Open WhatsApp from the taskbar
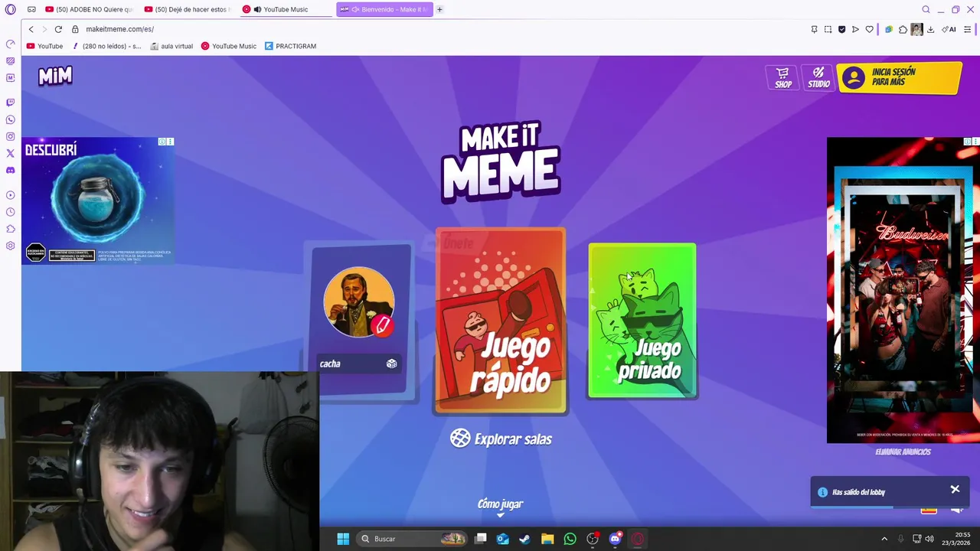 tap(570, 539)
